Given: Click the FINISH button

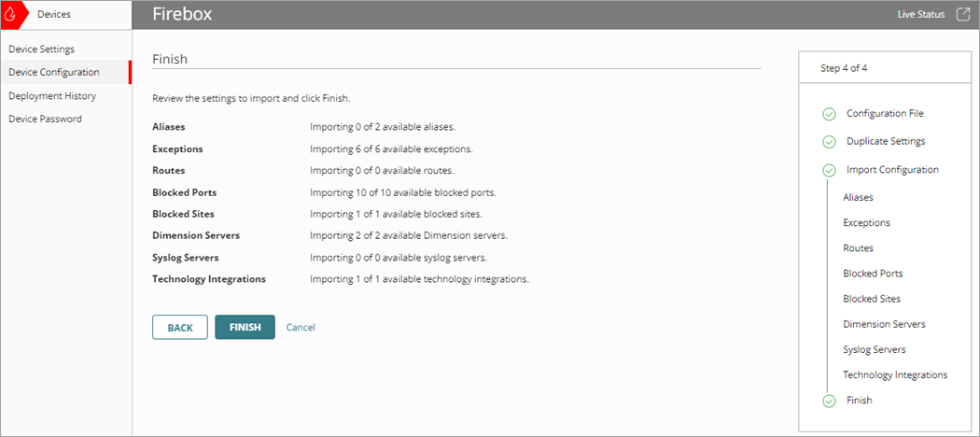Looking at the screenshot, I should pyautogui.click(x=245, y=327).
